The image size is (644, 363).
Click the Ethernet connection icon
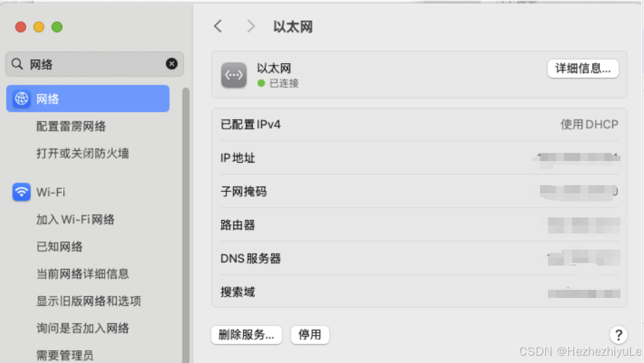(234, 75)
